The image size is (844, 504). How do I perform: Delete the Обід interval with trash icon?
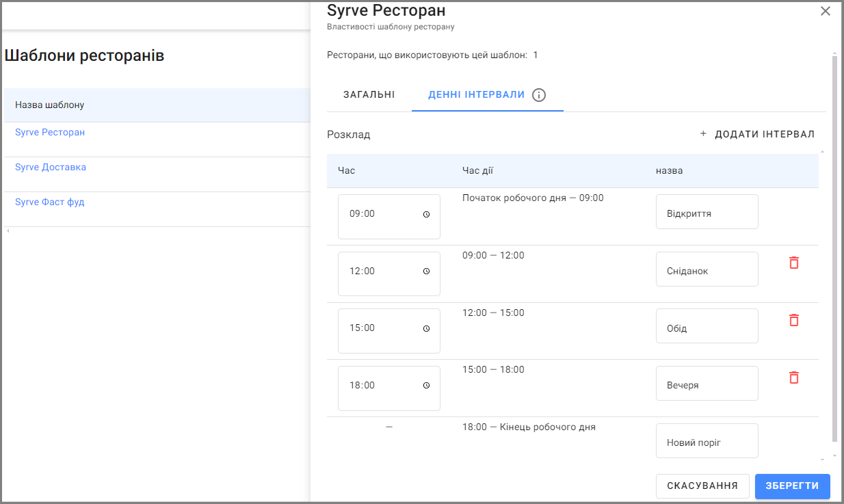tap(794, 320)
